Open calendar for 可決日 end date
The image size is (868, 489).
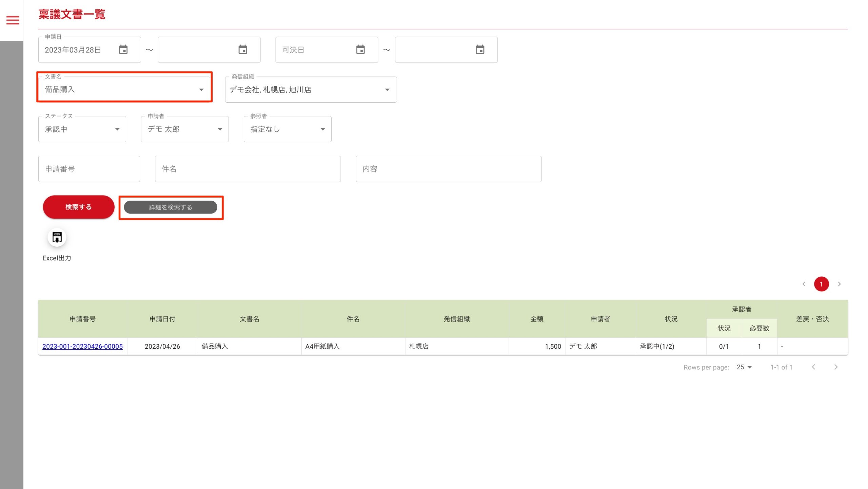(480, 50)
